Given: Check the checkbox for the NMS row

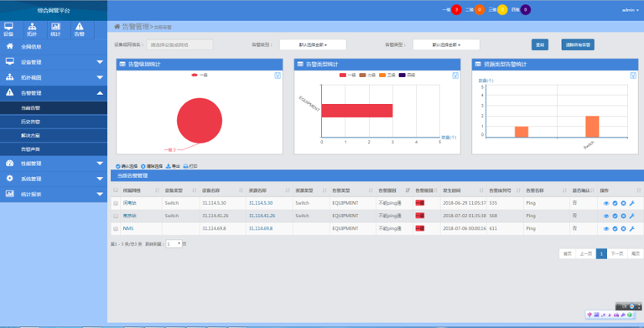Looking at the screenshot, I should click(x=116, y=228).
